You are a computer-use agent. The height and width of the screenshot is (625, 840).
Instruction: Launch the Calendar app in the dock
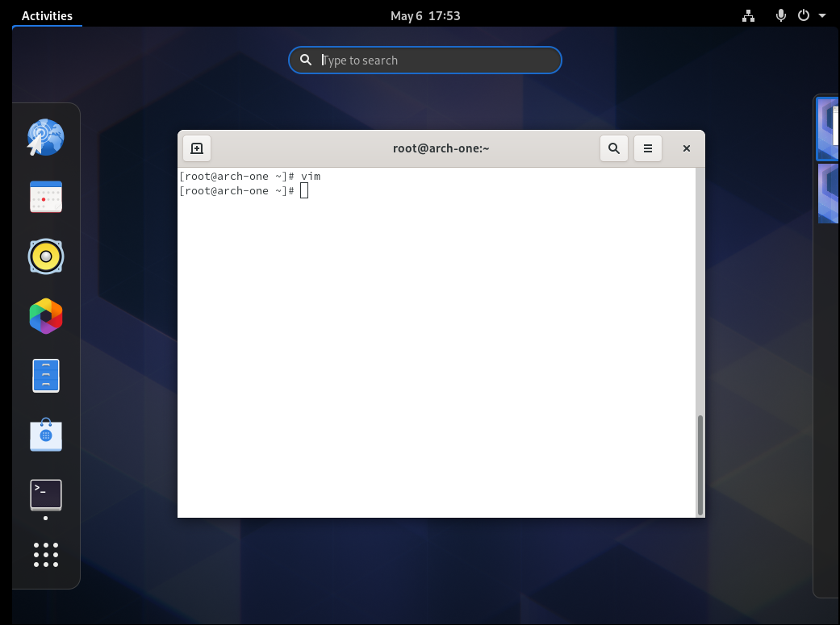45,197
